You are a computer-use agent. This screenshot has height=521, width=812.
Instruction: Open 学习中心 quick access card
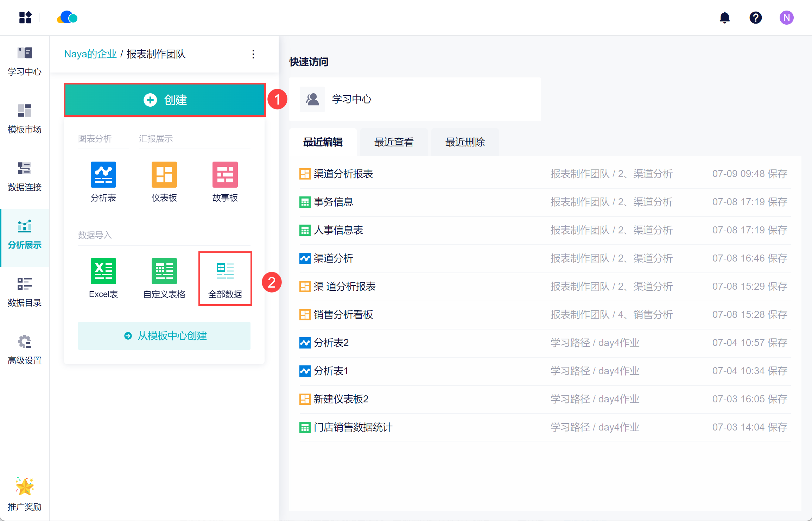click(x=352, y=99)
